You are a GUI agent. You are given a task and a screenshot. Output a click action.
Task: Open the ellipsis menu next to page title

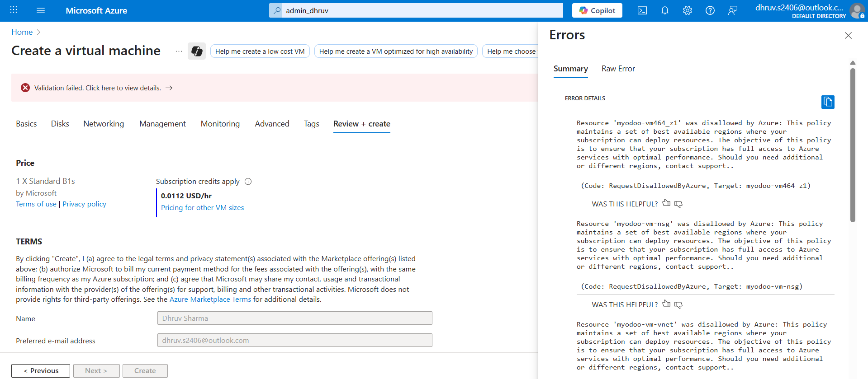tap(179, 51)
